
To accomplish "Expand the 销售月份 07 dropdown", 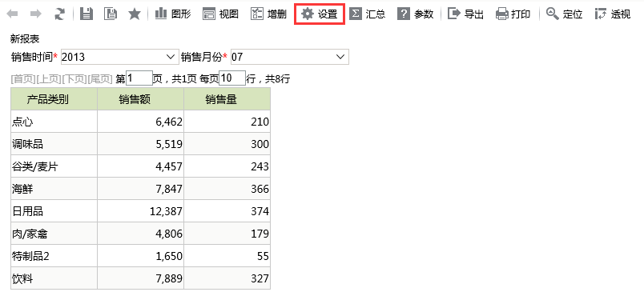I will pyautogui.click(x=290, y=57).
